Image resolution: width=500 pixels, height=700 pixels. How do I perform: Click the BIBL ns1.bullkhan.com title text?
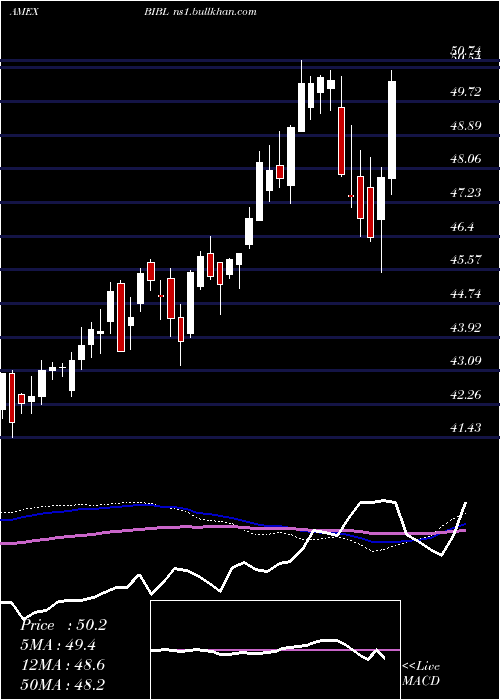coord(200,12)
